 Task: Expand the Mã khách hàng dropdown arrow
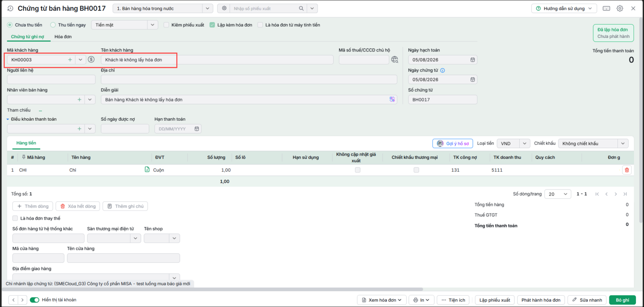pos(80,60)
